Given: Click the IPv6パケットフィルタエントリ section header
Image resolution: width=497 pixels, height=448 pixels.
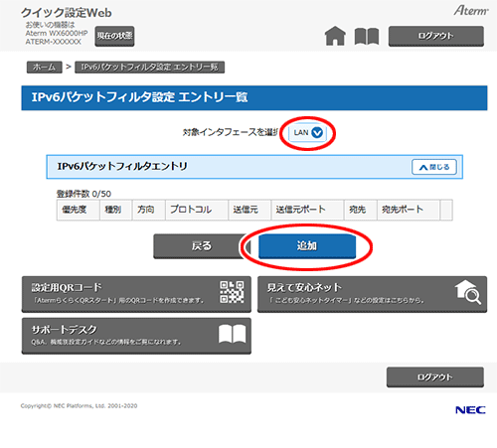Looking at the screenshot, I should point(254,167).
